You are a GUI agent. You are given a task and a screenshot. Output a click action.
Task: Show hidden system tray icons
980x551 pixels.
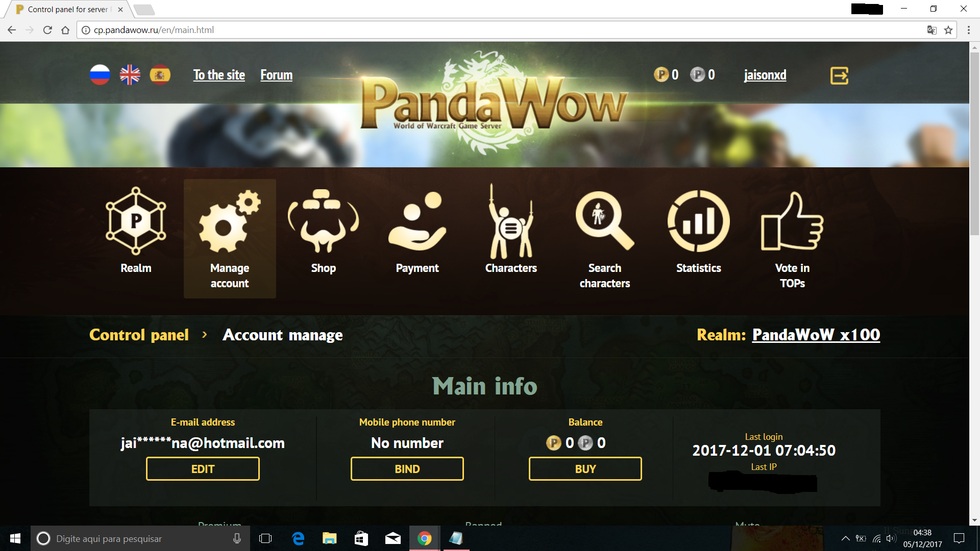point(845,538)
